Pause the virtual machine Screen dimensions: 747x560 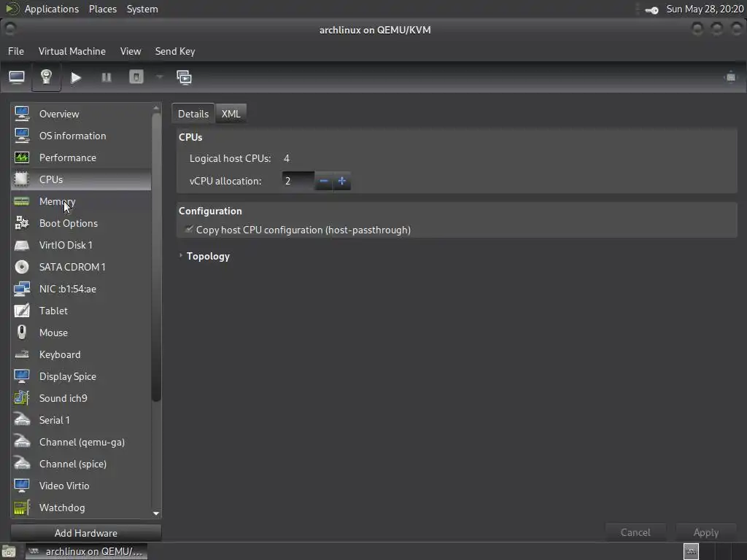click(107, 77)
